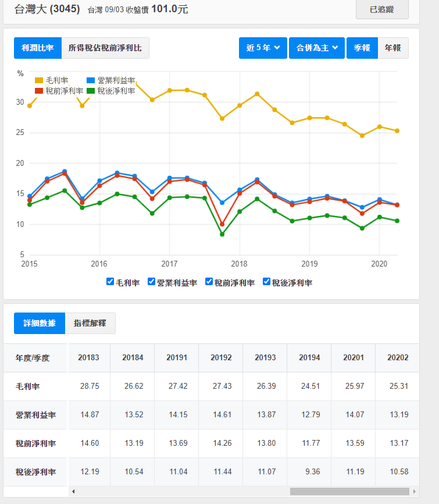439x504 pixels.
Task: Click red 稅前淨利率 legend swatch
Action: tap(39, 91)
